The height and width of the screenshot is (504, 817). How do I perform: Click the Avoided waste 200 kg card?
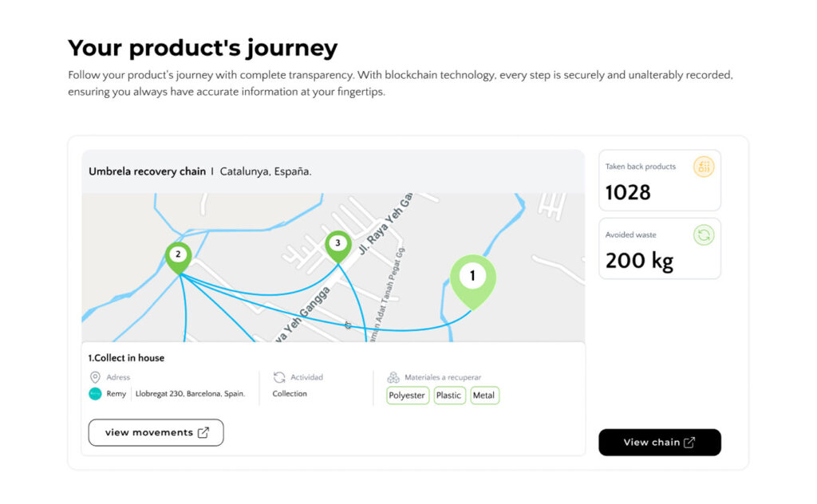[660, 249]
